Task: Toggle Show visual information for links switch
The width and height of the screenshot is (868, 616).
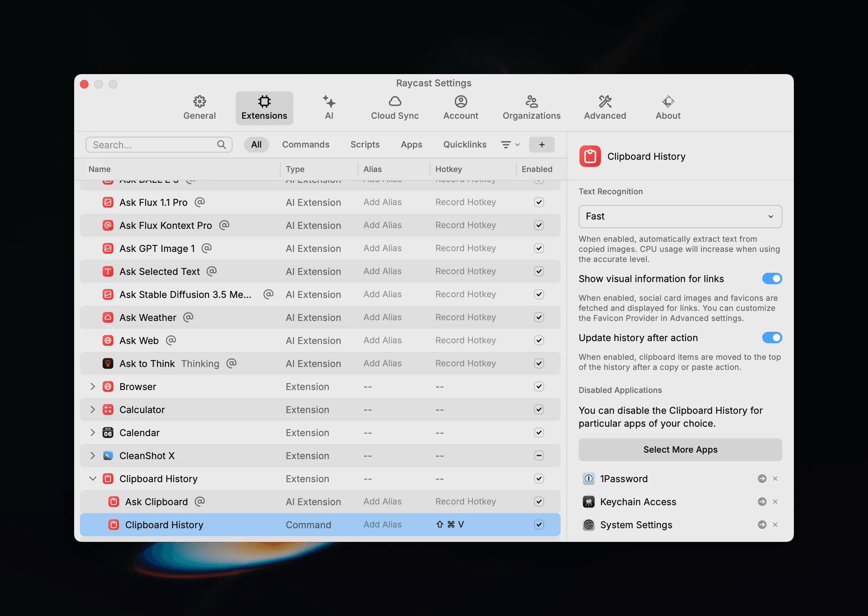Action: (x=772, y=279)
